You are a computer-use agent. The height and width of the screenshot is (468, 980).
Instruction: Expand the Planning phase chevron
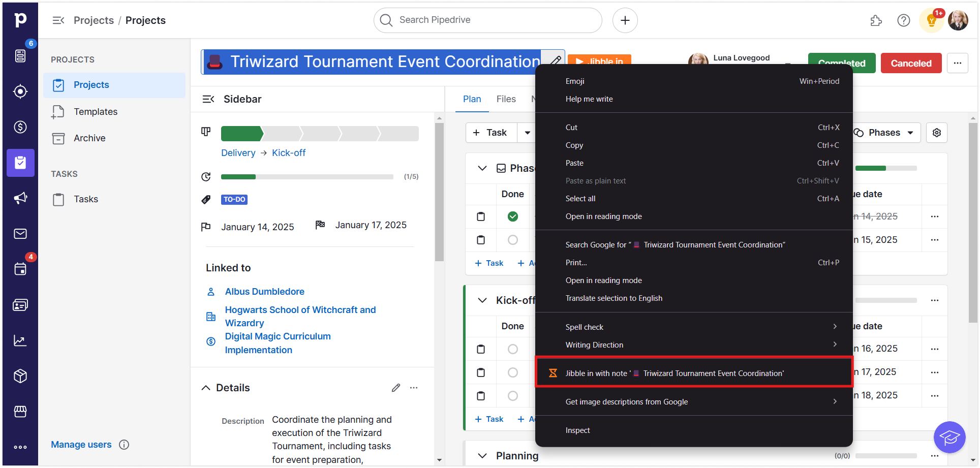pyautogui.click(x=482, y=456)
